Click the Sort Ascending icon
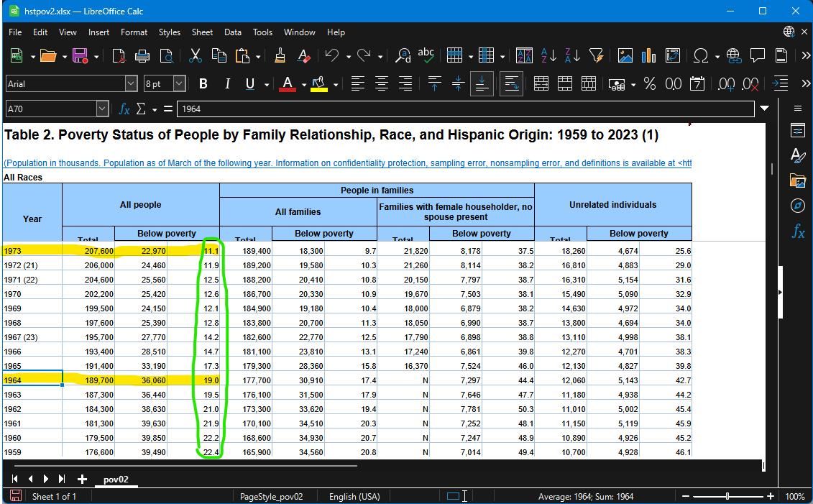 click(548, 55)
